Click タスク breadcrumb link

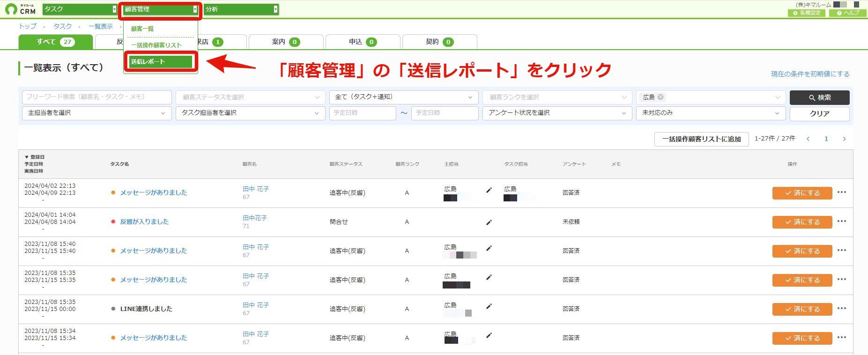coord(62,26)
